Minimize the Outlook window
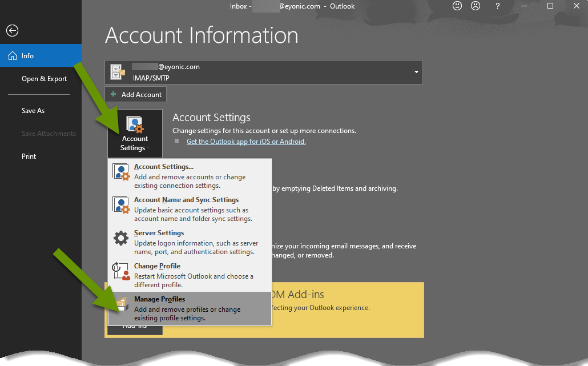Screen dimensions: 588x366 tap(524, 6)
